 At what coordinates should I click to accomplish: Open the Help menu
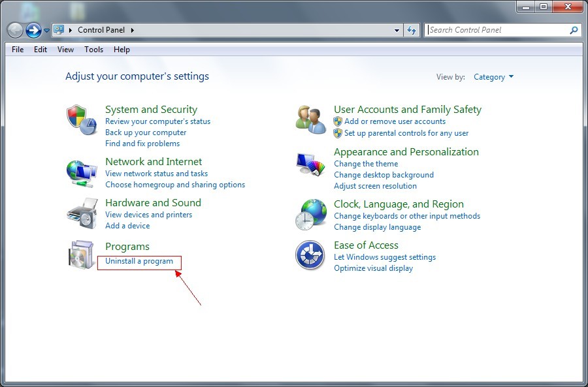122,50
